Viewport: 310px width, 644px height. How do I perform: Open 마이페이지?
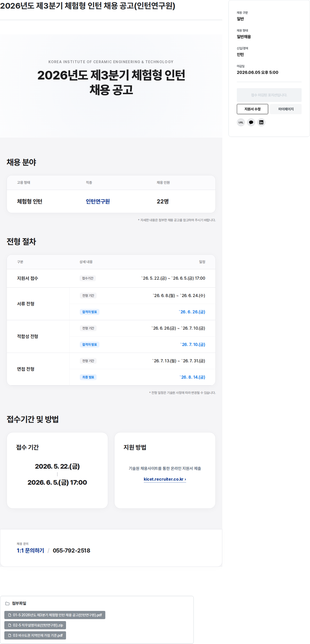point(286,109)
